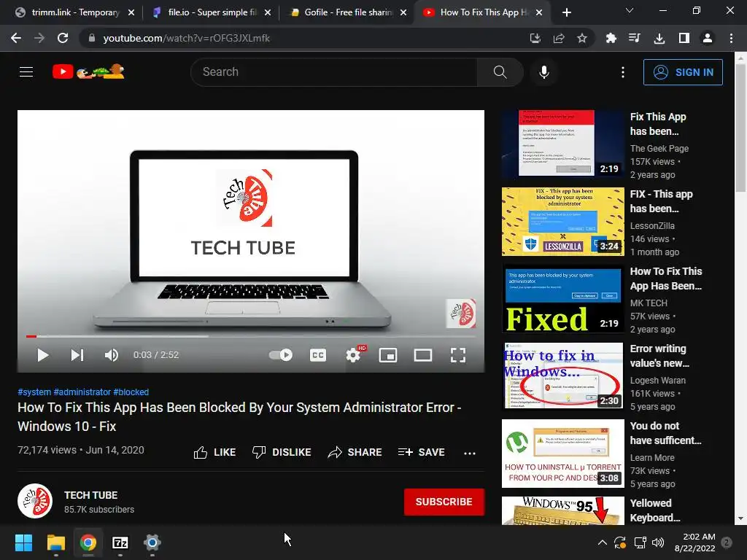Screen dimensions: 747x560
Task: Toggle the autoplay switch
Action: 281,355
